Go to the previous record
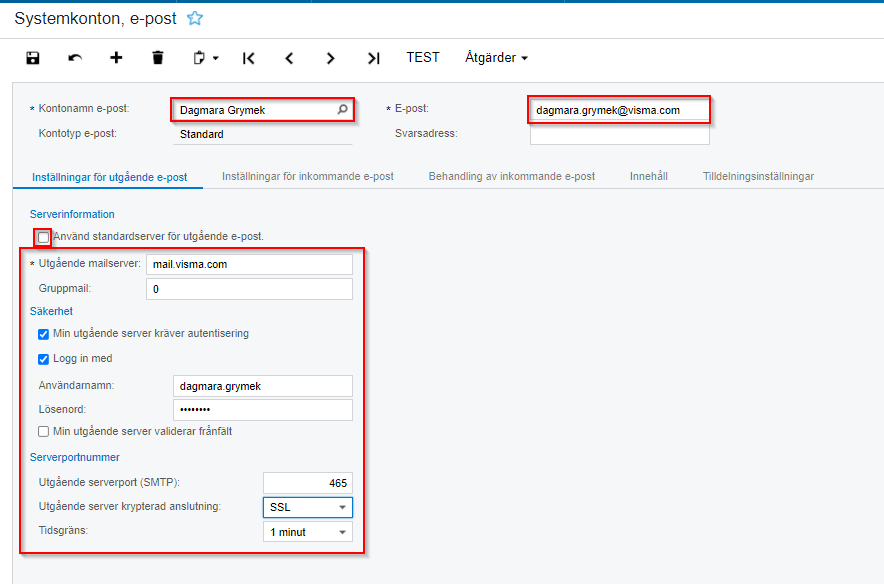The width and height of the screenshot is (884, 584). [290, 58]
